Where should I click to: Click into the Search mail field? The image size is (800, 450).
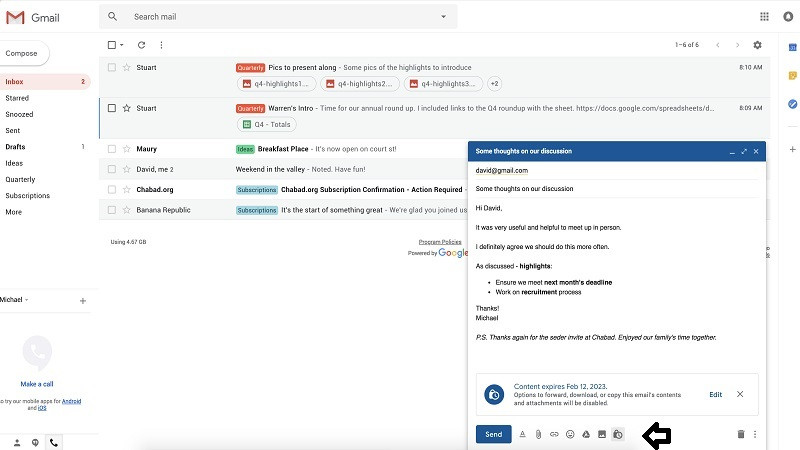(x=278, y=17)
